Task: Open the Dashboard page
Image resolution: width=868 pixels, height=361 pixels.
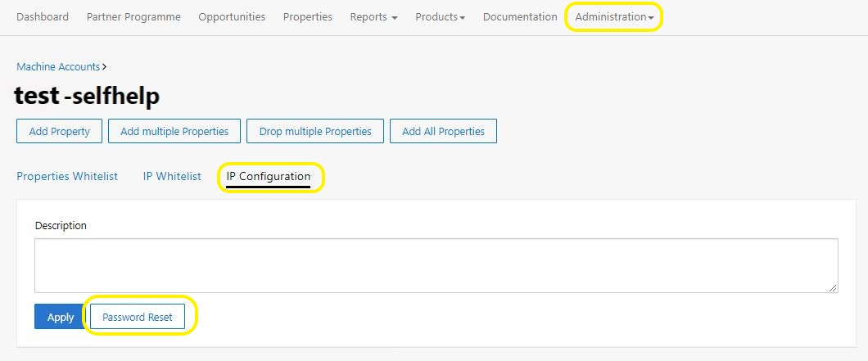Action: pos(43,16)
